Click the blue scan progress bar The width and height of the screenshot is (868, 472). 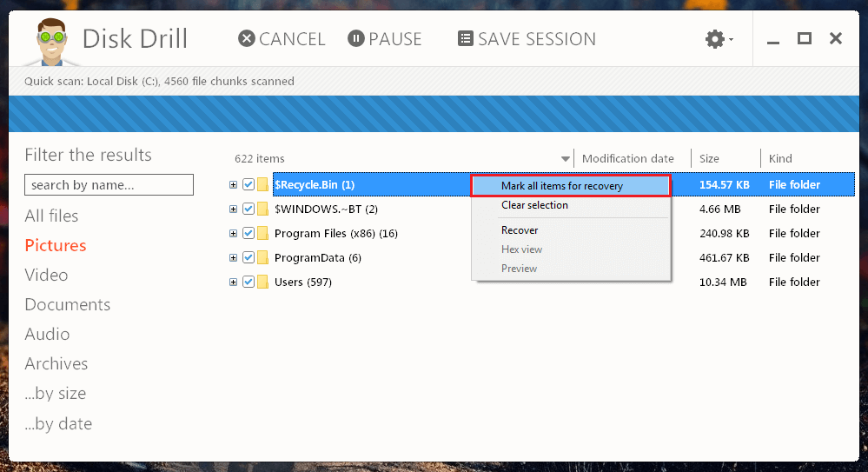(433, 114)
